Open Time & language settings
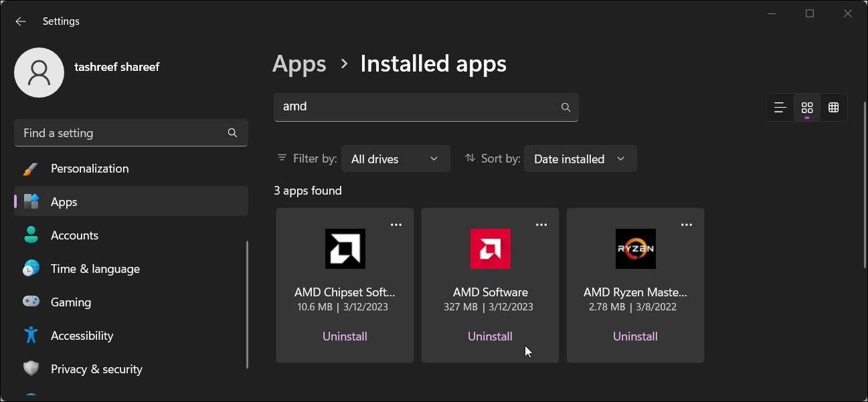Viewport: 868px width, 402px height. (x=131, y=269)
